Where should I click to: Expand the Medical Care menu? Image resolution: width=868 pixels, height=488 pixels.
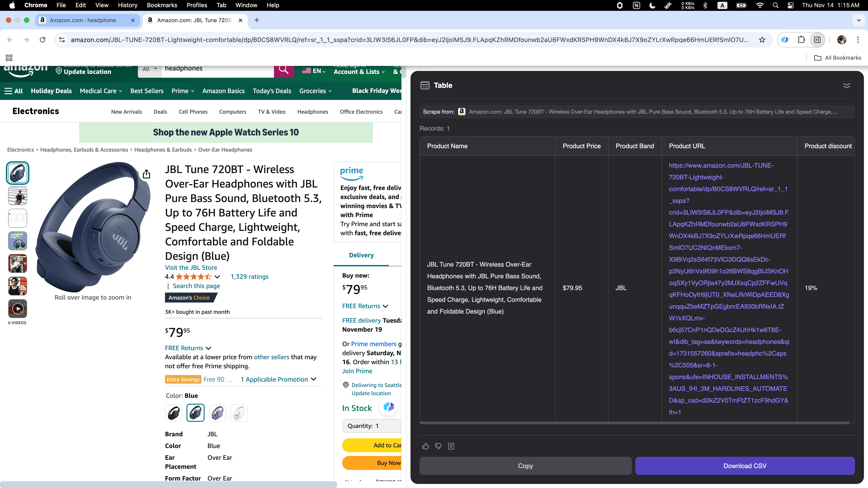coord(101,91)
